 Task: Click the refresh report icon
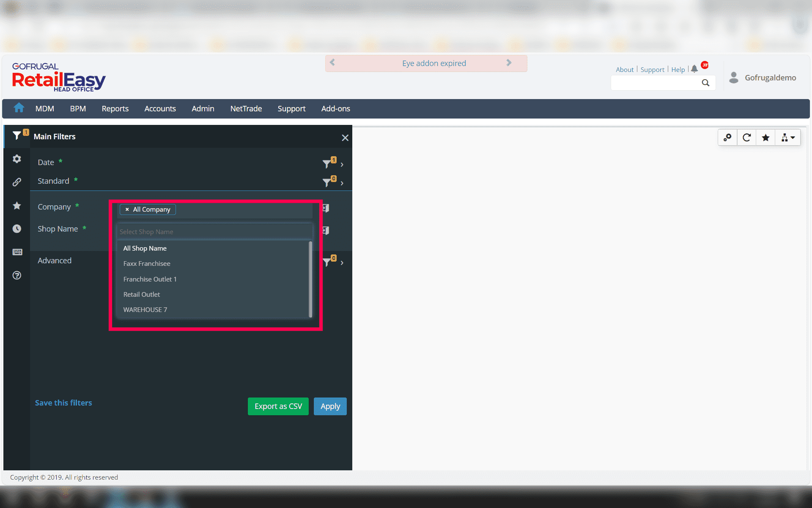click(746, 138)
